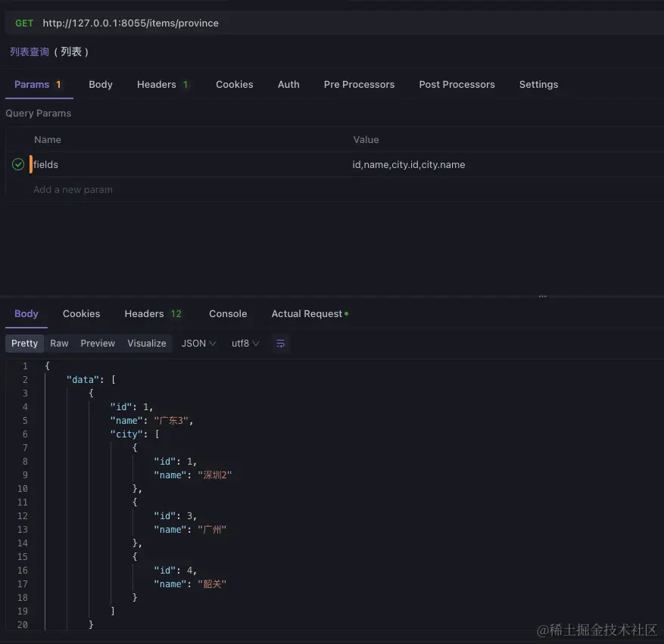Open the request Body tab
The width and height of the screenshot is (664, 644).
[x=100, y=84]
